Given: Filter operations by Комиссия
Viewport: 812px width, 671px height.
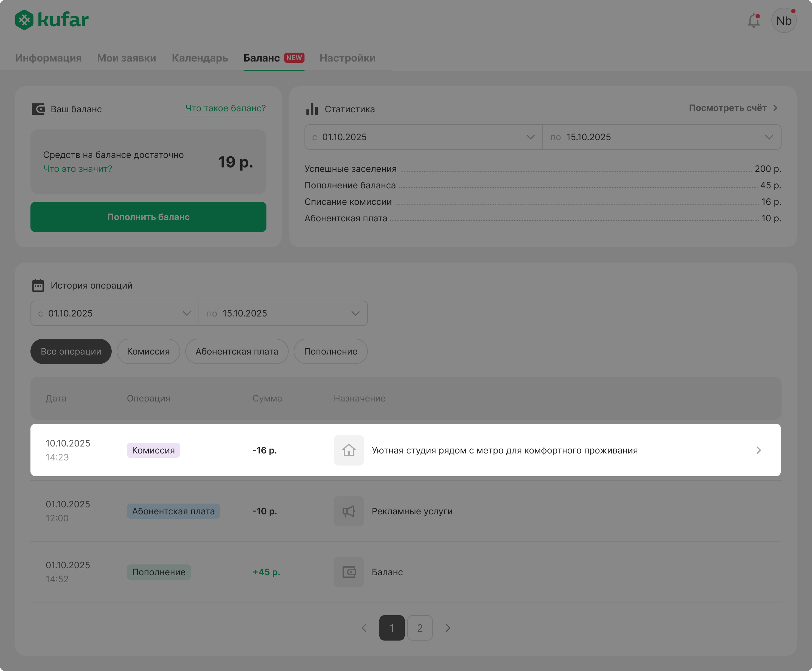Looking at the screenshot, I should [x=148, y=351].
